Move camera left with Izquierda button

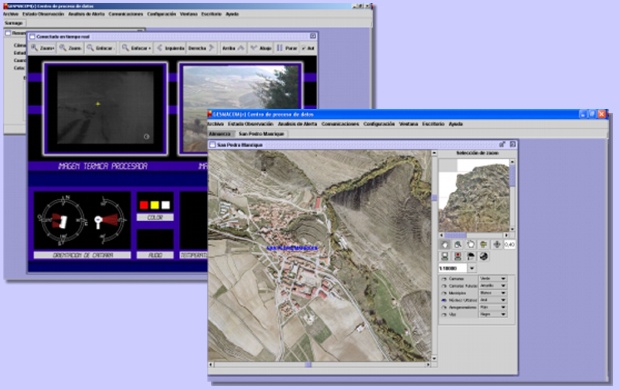(170, 48)
